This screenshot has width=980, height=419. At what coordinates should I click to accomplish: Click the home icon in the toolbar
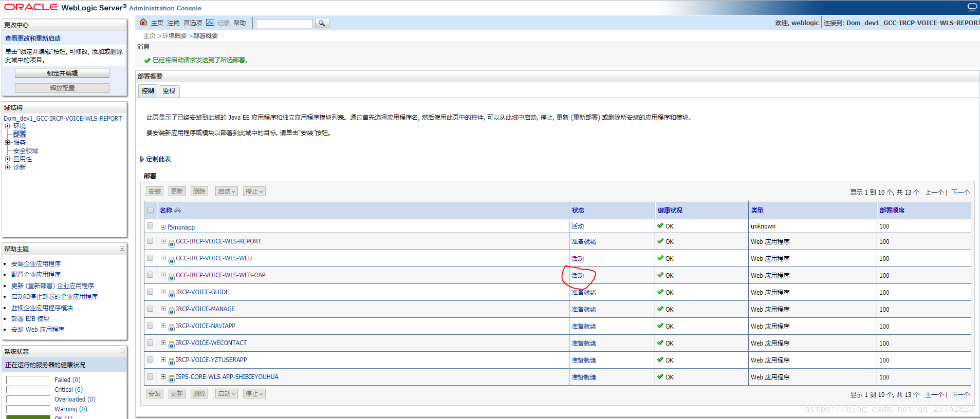(x=143, y=22)
